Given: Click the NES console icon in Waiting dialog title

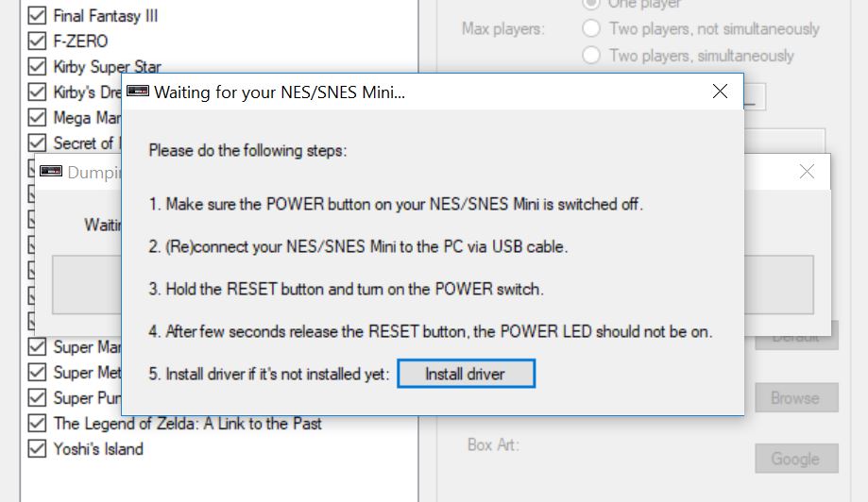Looking at the screenshot, I should (x=138, y=91).
